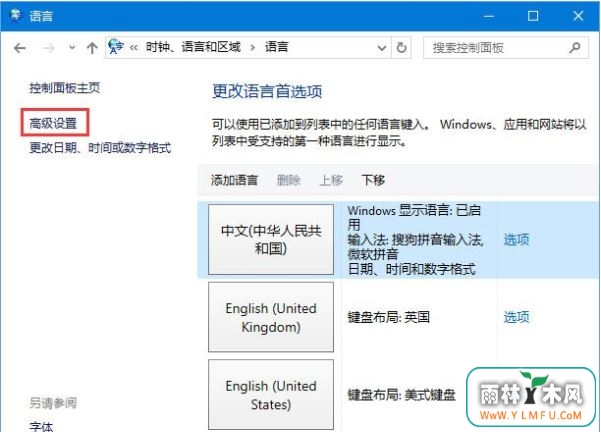Select 语言 breadcrumb segment
This screenshot has height=432, width=601.
pyautogui.click(x=276, y=47)
